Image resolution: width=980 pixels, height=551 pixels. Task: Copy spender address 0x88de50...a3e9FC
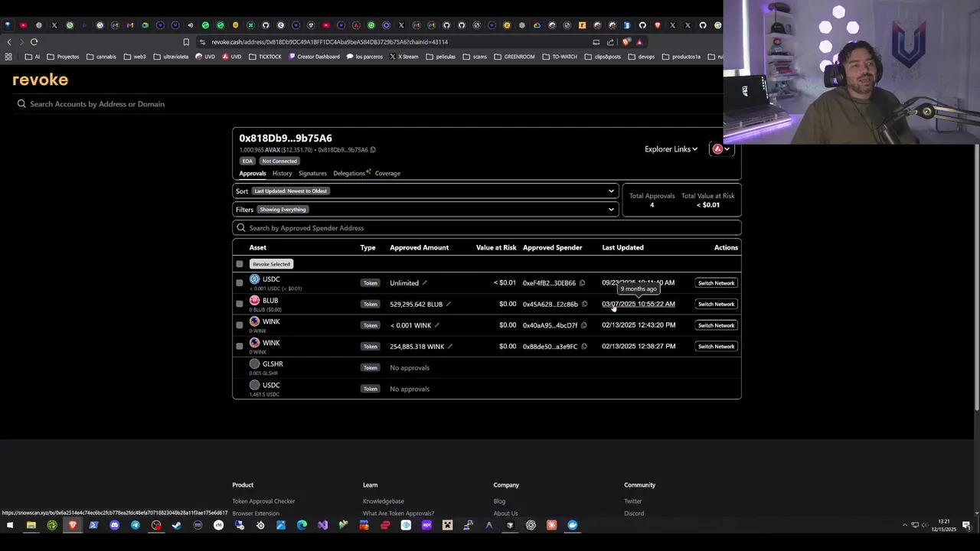click(x=583, y=347)
